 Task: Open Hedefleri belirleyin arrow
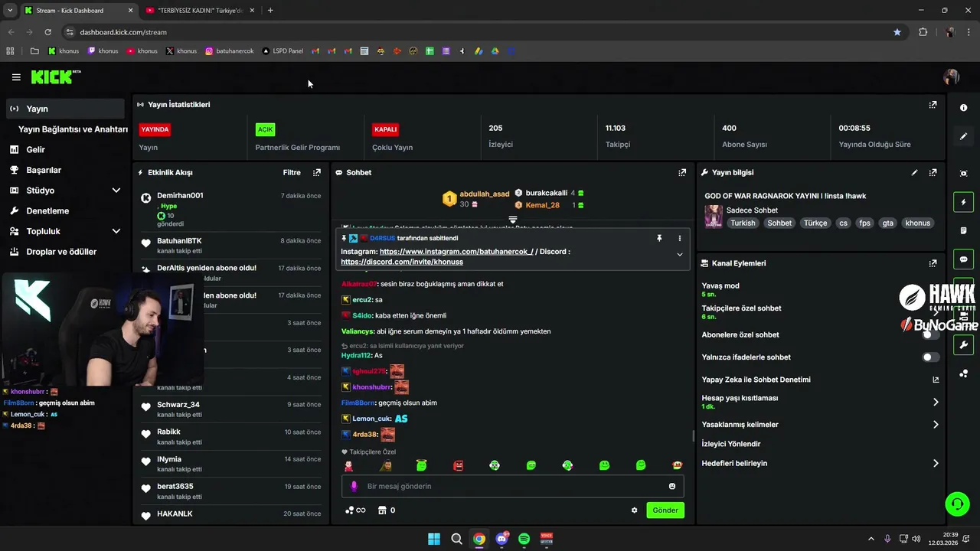(936, 463)
